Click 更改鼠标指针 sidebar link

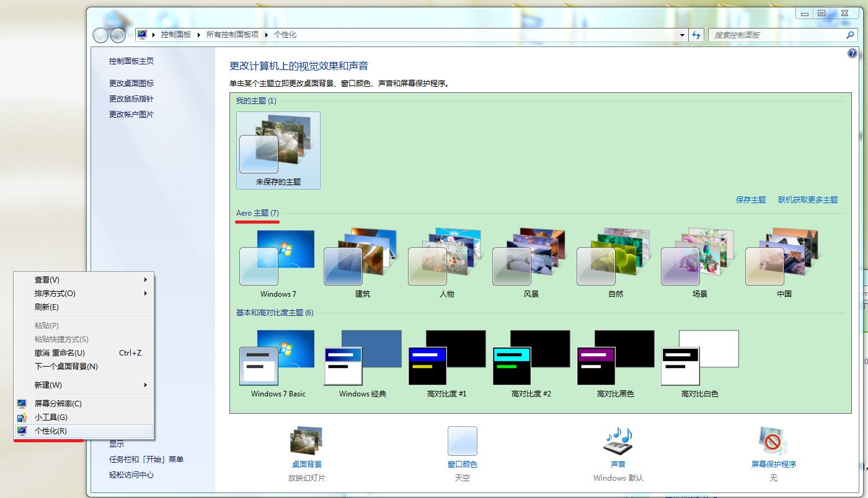[x=131, y=99]
